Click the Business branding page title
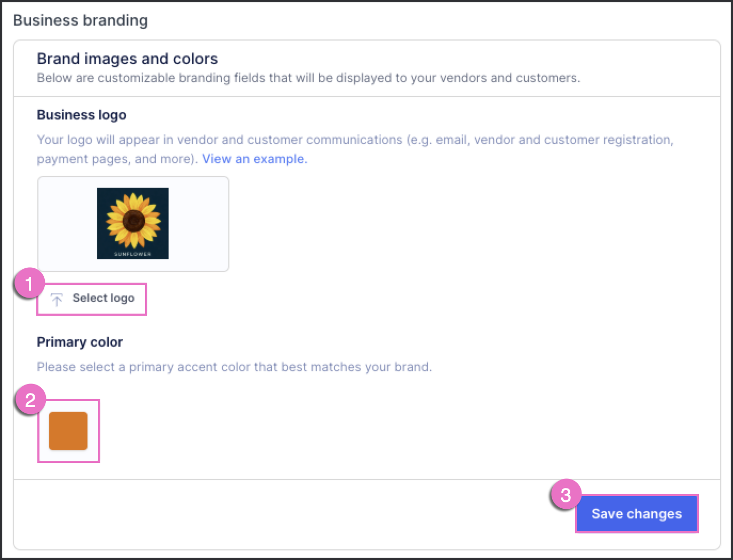 click(81, 20)
